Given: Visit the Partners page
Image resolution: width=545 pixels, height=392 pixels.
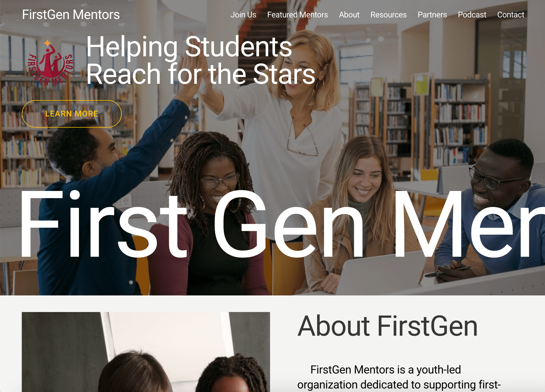Looking at the screenshot, I should pos(432,15).
